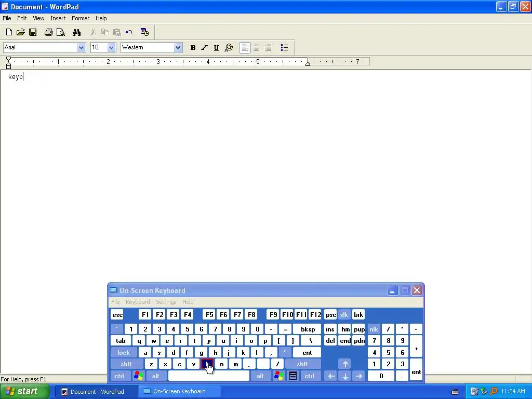Toggle scroll lock slk key
This screenshot has height=399, width=532.
pos(344,314)
